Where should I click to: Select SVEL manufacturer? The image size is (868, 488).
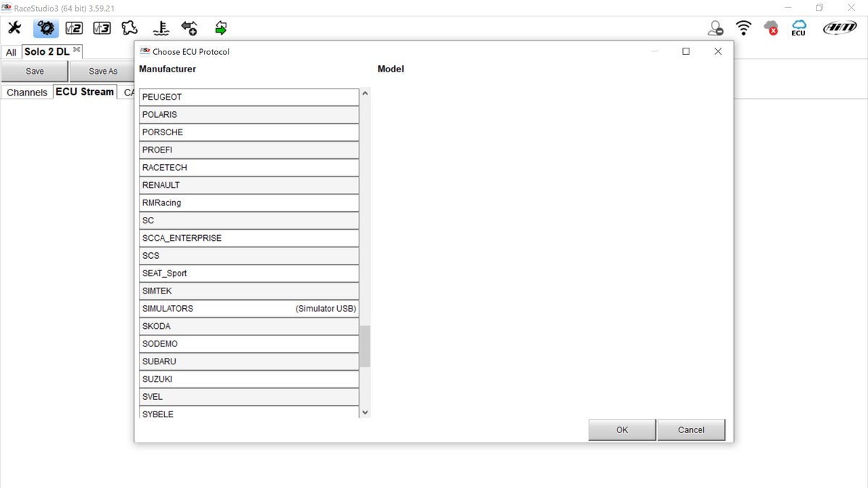(x=249, y=397)
